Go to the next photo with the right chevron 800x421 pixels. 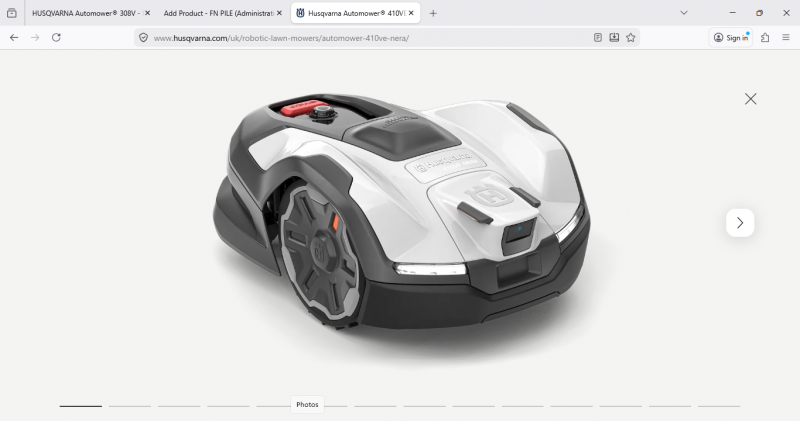[x=739, y=223]
